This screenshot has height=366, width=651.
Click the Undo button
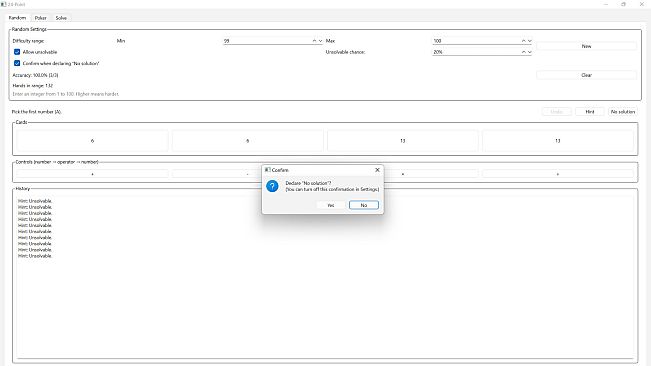click(556, 112)
